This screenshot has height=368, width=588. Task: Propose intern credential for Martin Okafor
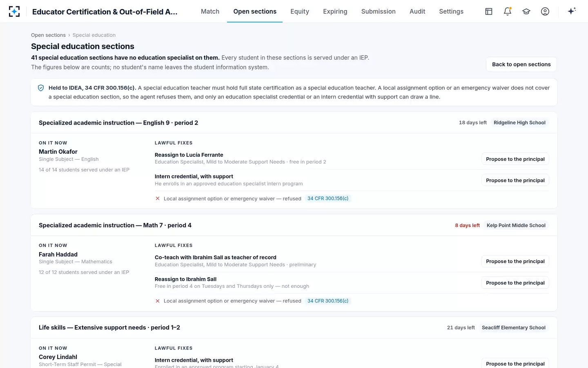click(x=515, y=180)
